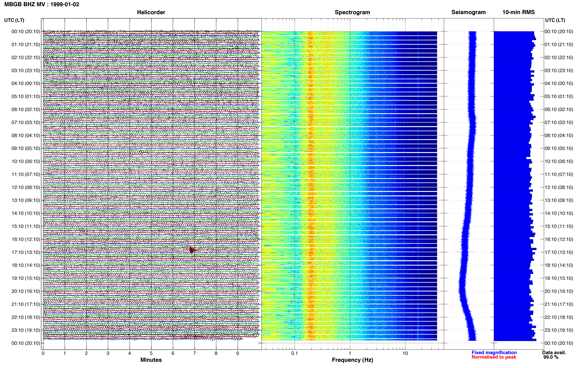The height and width of the screenshot is (368, 588).
Task: Click the 7 tick on the Minutes axis
Action: click(x=195, y=353)
